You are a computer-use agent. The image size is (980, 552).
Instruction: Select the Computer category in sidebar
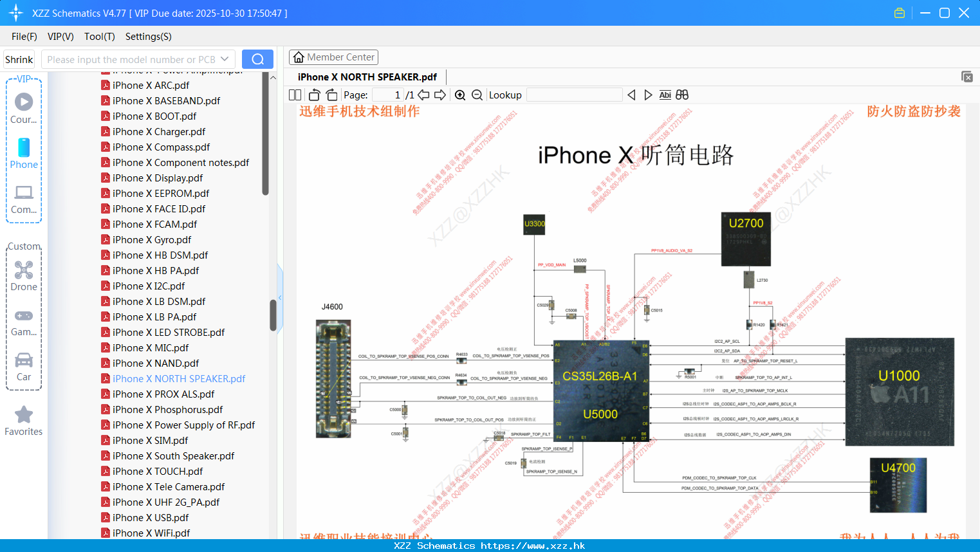tap(24, 199)
